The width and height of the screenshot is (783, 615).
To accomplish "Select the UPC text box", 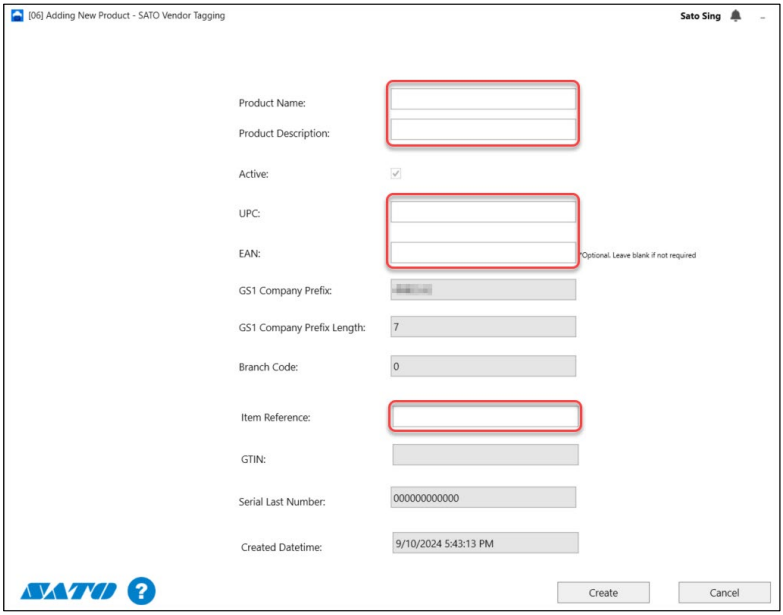I will click(483, 212).
